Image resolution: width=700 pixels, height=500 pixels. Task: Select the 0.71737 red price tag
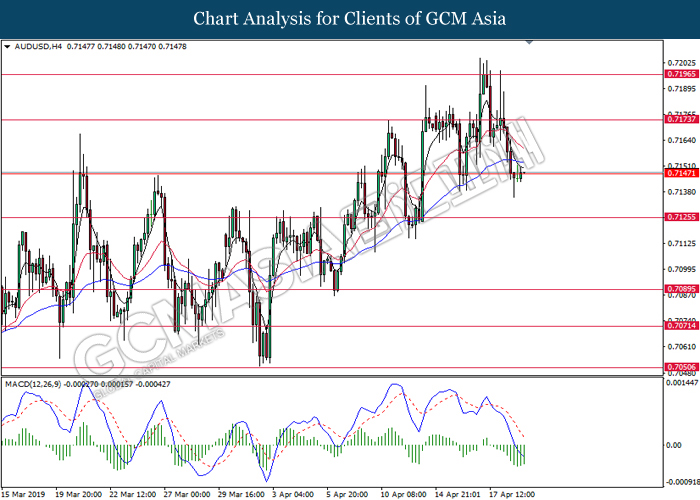680,119
